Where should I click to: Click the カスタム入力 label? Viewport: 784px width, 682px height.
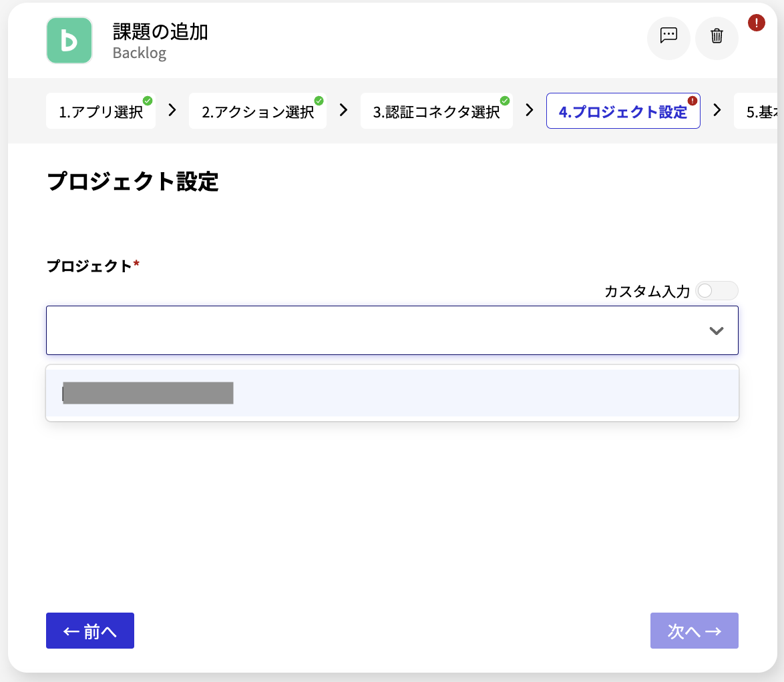tap(647, 292)
